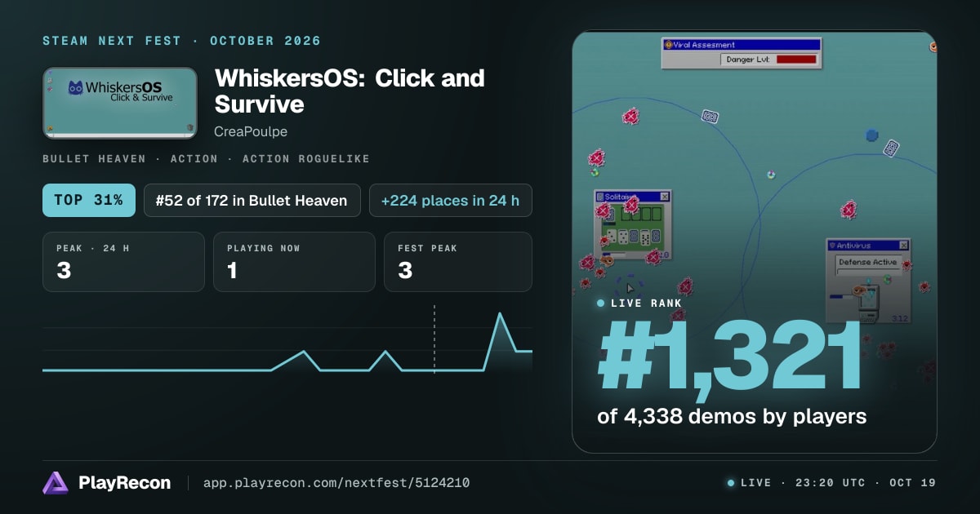The image size is (980, 514).
Task: Click the PLAYING NOW stat card
Action: point(294,262)
